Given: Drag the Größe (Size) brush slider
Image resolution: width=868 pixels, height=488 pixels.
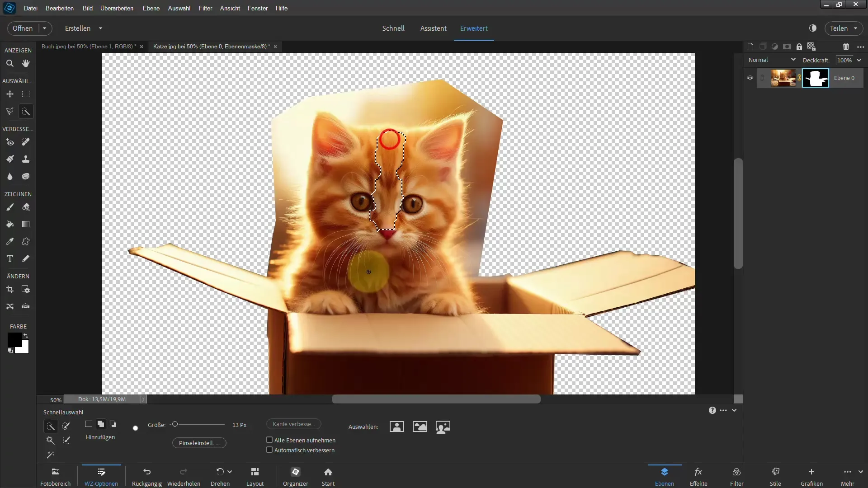Looking at the screenshot, I should click(175, 424).
